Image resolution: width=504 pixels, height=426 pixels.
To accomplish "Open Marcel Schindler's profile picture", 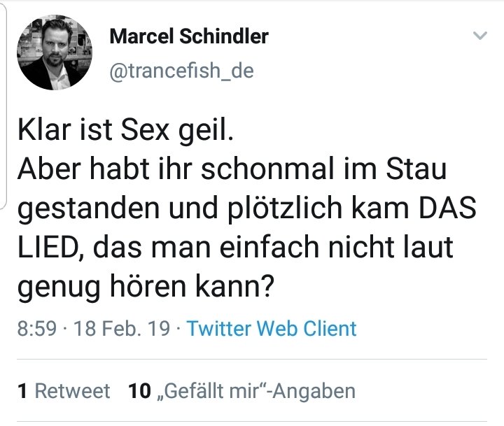I will coord(53,54).
